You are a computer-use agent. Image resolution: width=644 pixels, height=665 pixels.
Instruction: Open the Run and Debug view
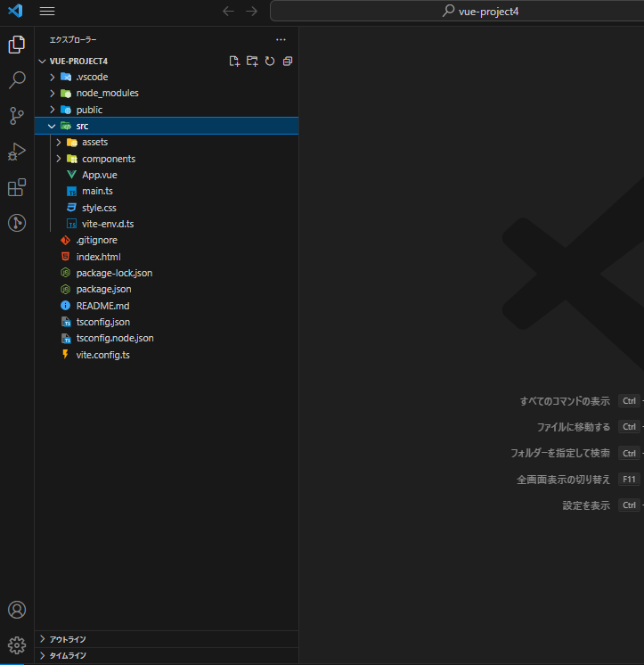[17, 152]
